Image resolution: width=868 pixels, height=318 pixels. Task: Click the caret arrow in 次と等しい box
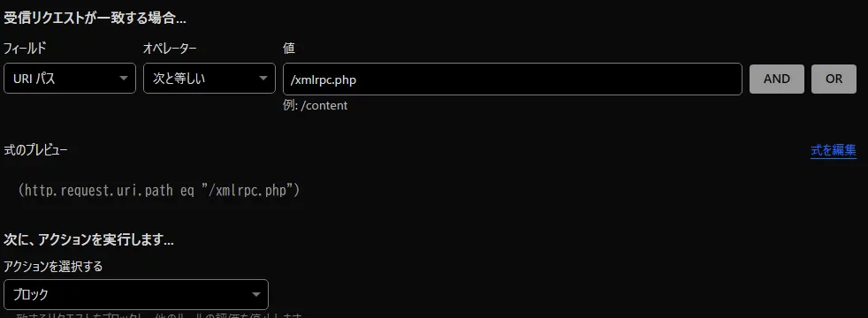[x=263, y=79]
